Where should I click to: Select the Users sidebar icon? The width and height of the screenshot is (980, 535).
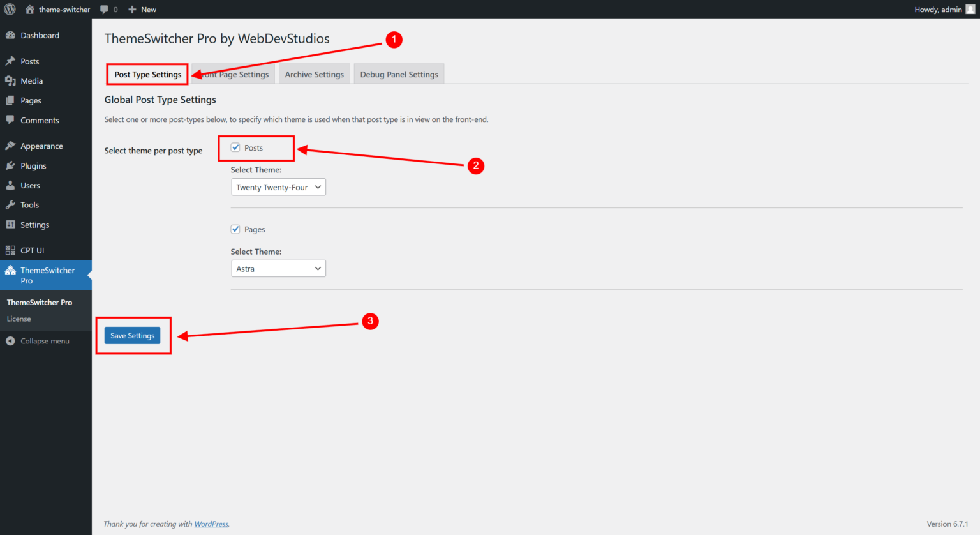[11, 185]
